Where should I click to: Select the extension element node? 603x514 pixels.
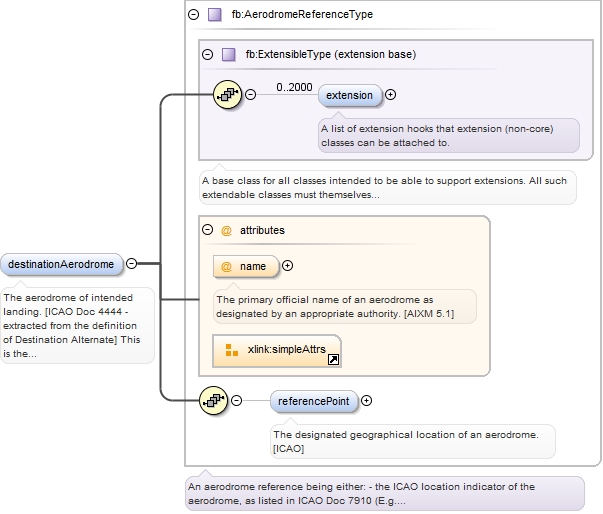click(x=350, y=95)
